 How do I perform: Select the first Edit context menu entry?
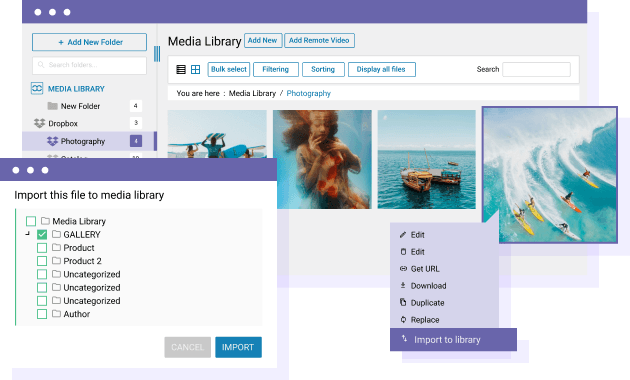[444, 235]
